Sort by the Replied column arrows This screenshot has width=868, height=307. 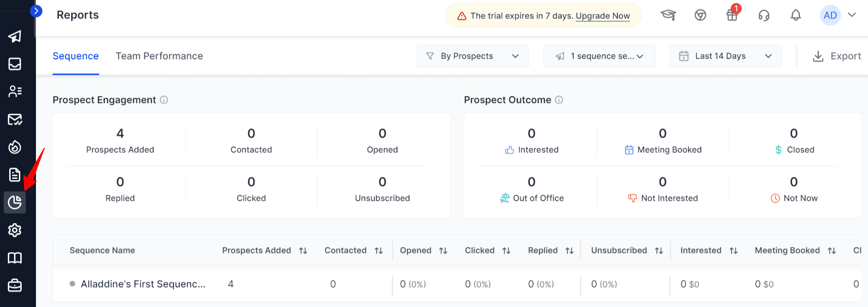pos(569,250)
